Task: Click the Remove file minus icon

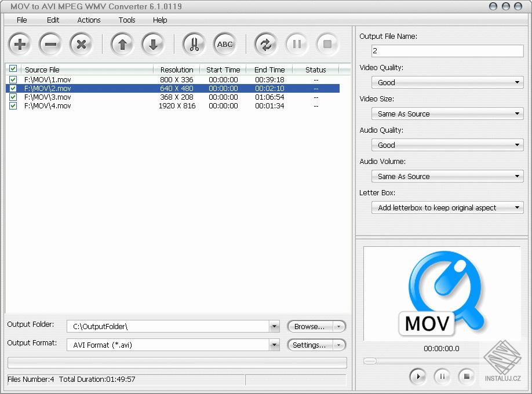Action: (50, 43)
